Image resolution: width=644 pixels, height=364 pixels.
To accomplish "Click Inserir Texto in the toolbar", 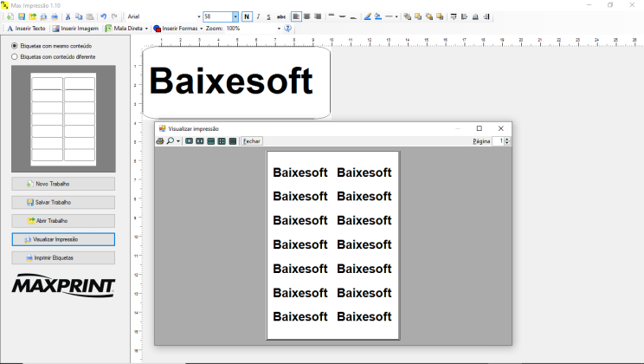I will point(26,29).
